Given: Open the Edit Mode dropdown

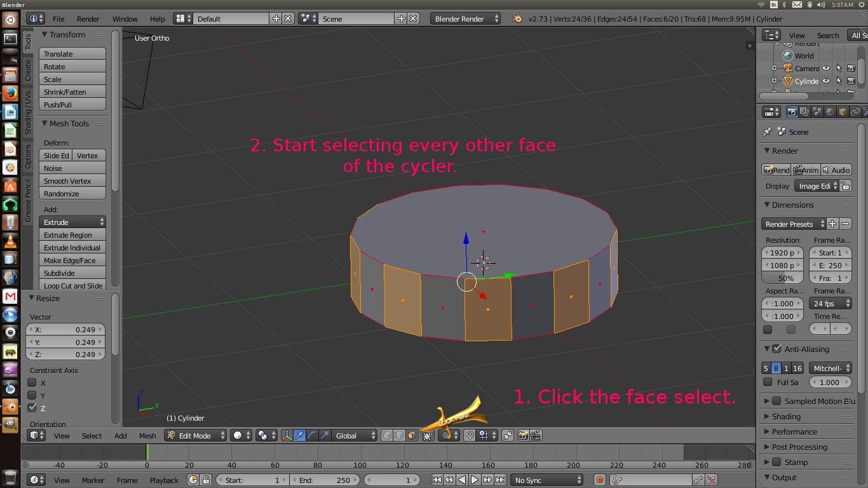Looking at the screenshot, I should [x=195, y=435].
